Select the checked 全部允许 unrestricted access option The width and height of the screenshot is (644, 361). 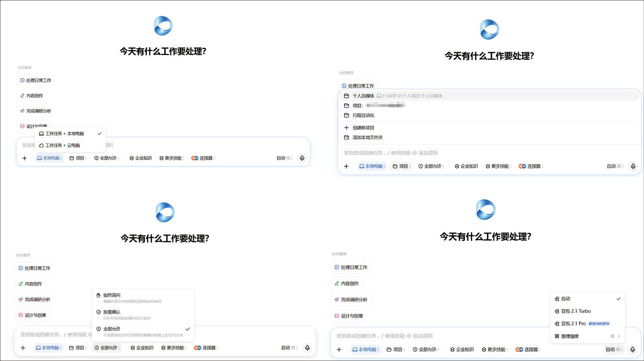(x=143, y=331)
